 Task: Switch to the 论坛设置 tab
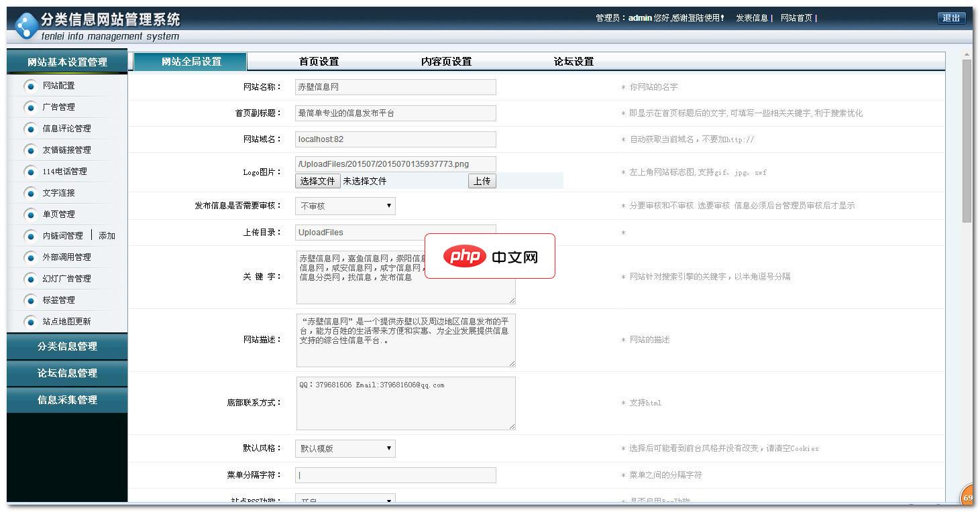(574, 61)
